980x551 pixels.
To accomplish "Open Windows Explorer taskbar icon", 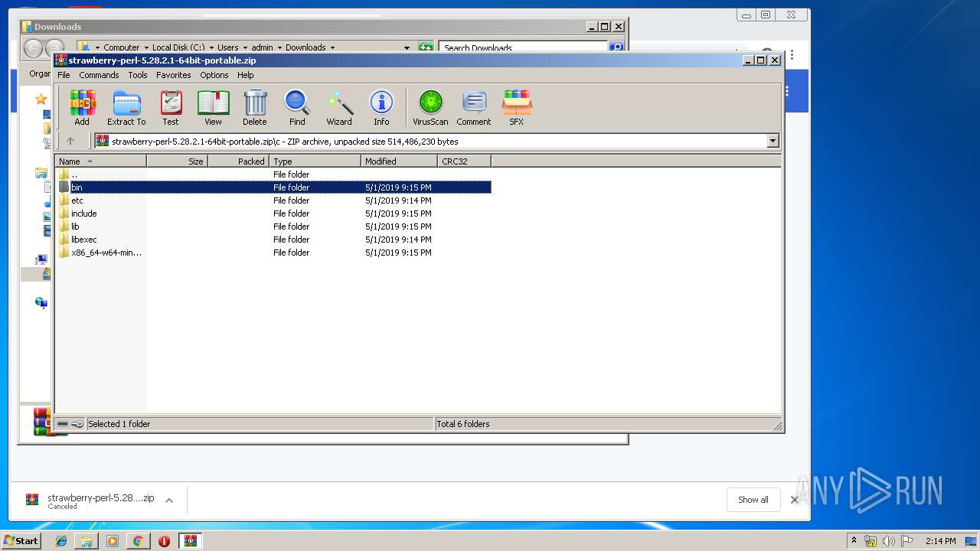I will click(x=87, y=541).
